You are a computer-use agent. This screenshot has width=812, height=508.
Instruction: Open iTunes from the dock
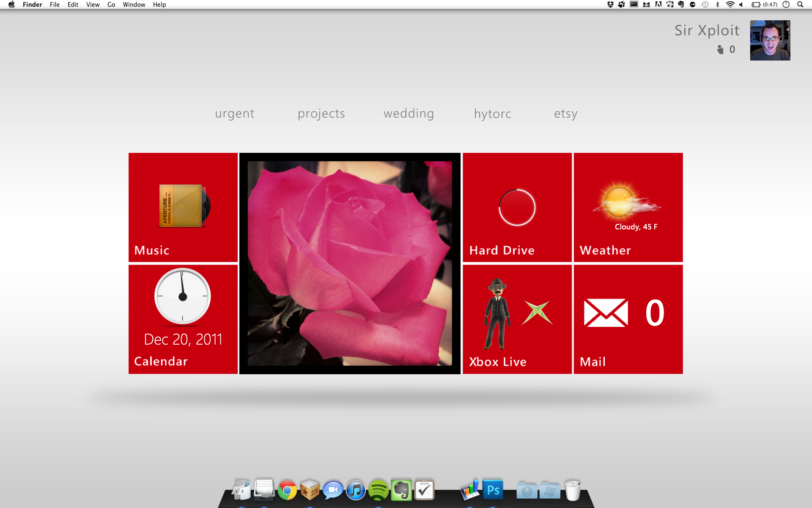(x=356, y=491)
